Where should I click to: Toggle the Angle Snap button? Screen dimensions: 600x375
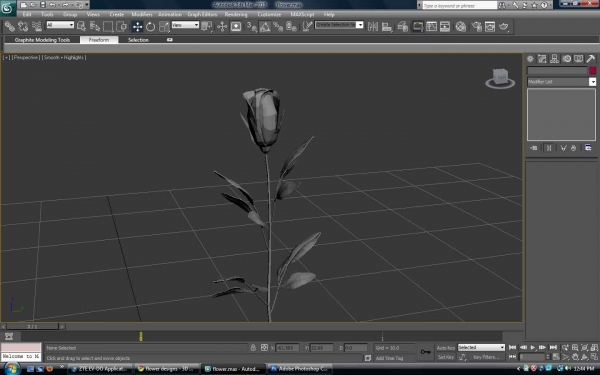tap(265, 26)
